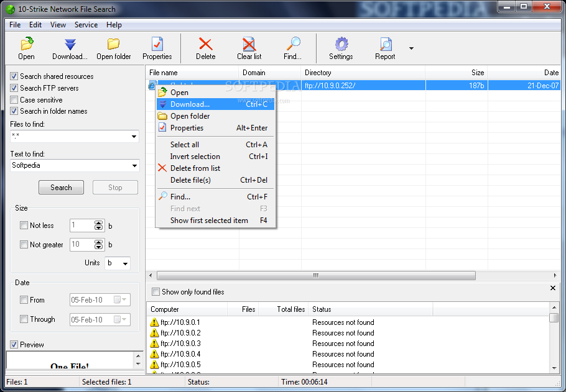
Task: Open the View menu
Action: tap(58, 24)
